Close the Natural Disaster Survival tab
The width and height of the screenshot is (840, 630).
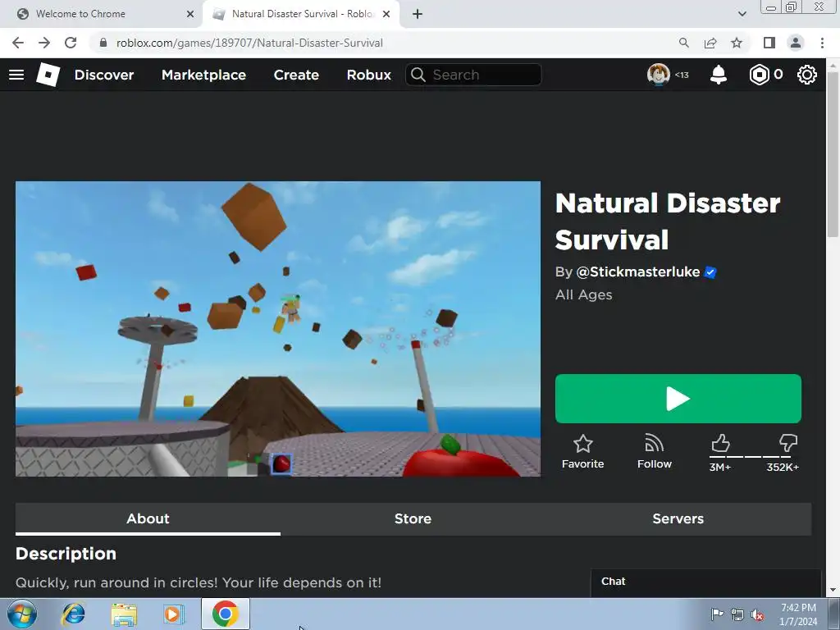coord(386,14)
